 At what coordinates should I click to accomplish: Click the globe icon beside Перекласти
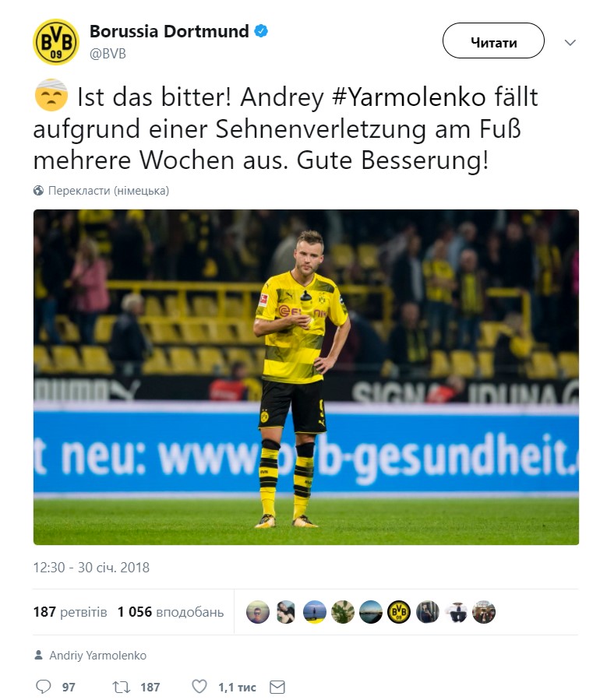(38, 191)
